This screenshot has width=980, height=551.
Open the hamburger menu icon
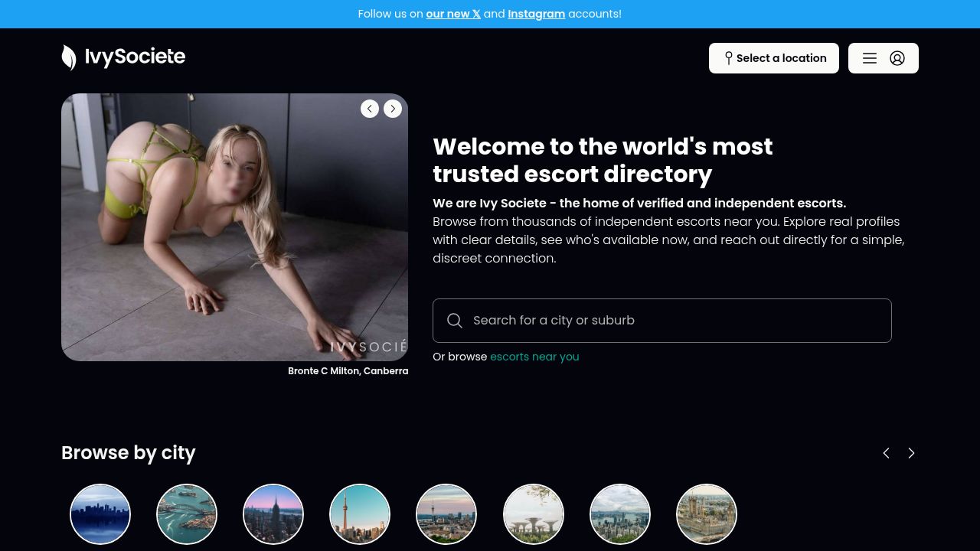click(x=870, y=58)
